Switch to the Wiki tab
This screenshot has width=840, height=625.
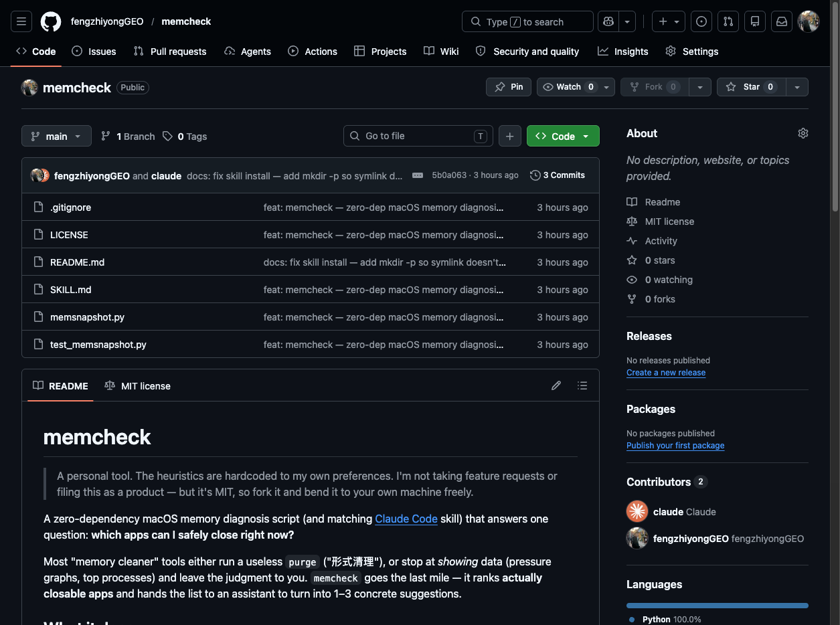(441, 52)
